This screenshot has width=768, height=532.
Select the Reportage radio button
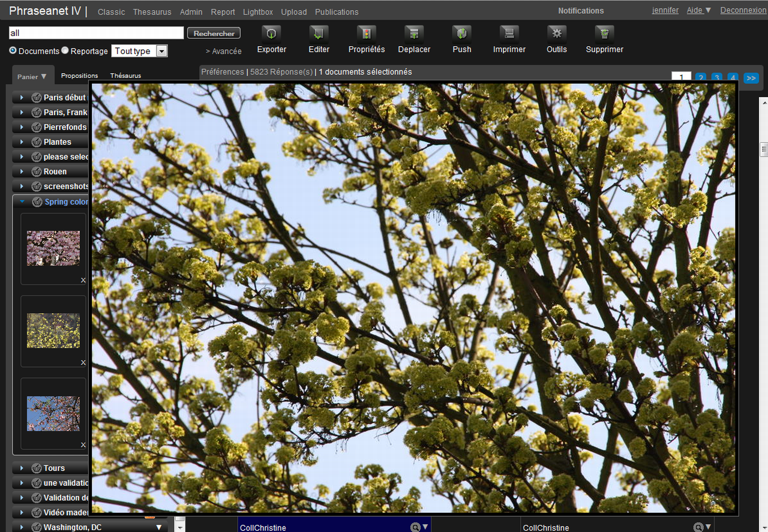[x=65, y=51]
